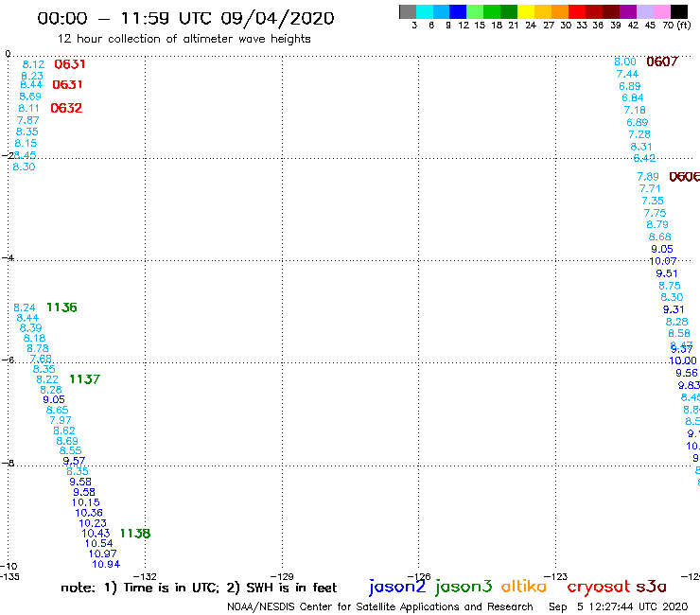Click the wave height '7.71'
The image size is (700, 615).
pos(650,188)
